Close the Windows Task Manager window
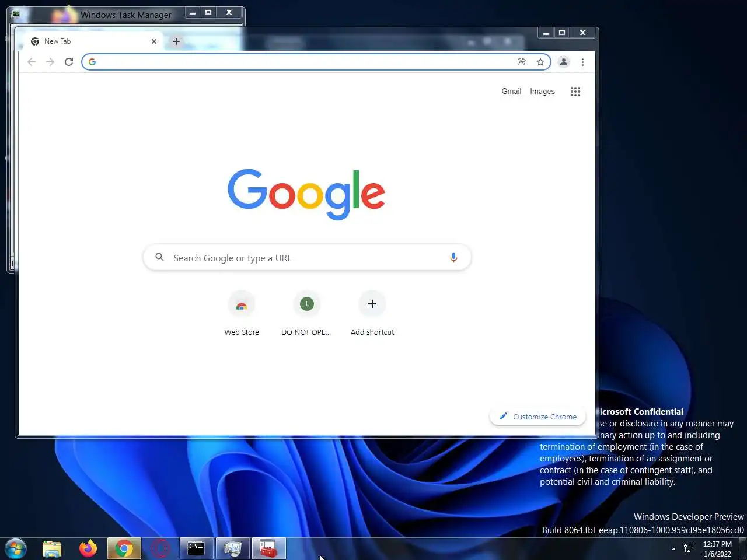Screen dimensions: 747x560 click(229, 12)
